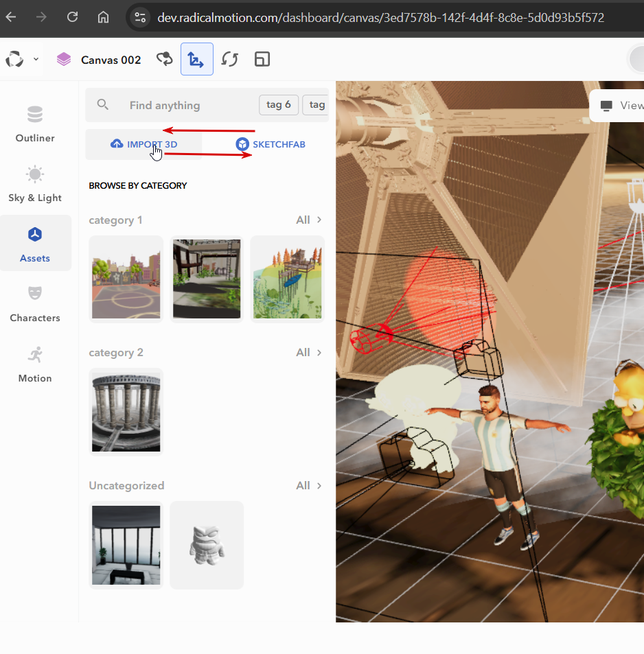Image resolution: width=644 pixels, height=654 pixels.
Task: Click the category 2 heading
Action: [116, 353]
